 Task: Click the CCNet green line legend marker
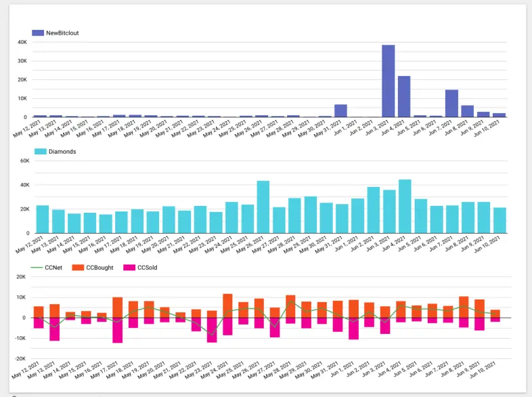pyautogui.click(x=38, y=268)
